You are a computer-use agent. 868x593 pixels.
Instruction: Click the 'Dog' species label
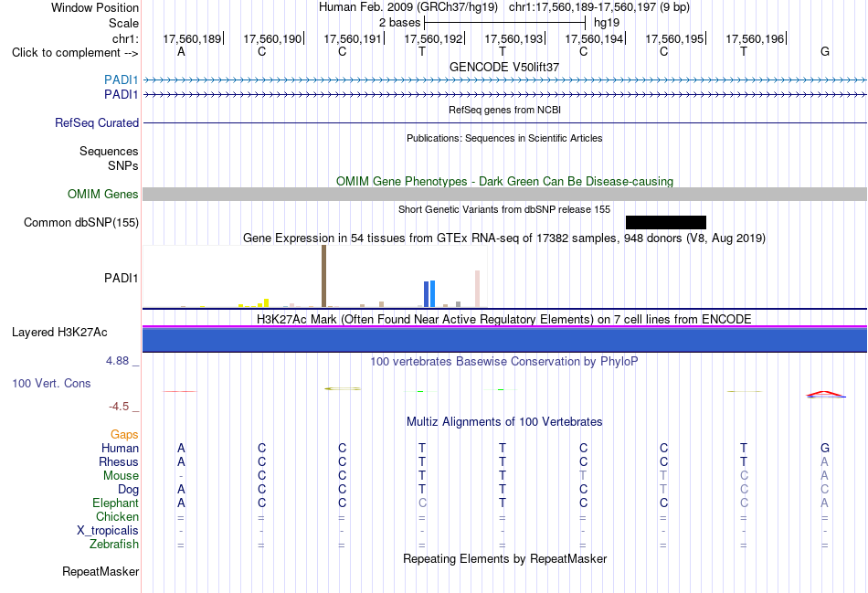[128, 490]
